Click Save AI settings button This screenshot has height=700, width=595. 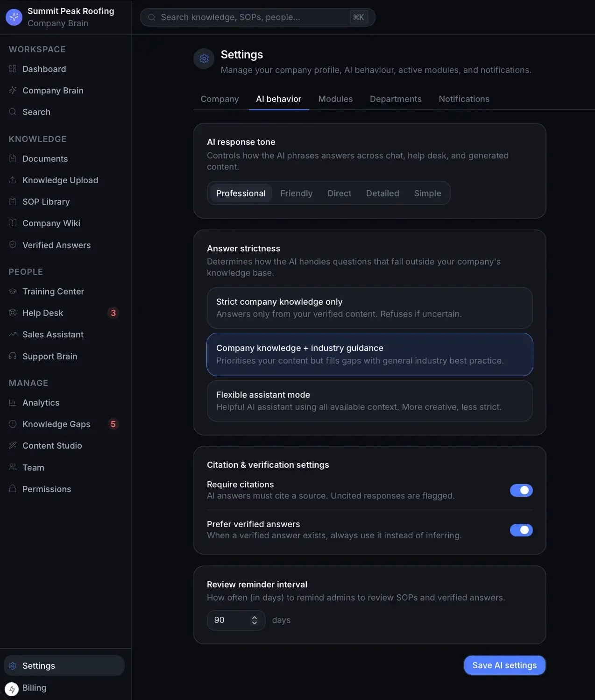(504, 665)
